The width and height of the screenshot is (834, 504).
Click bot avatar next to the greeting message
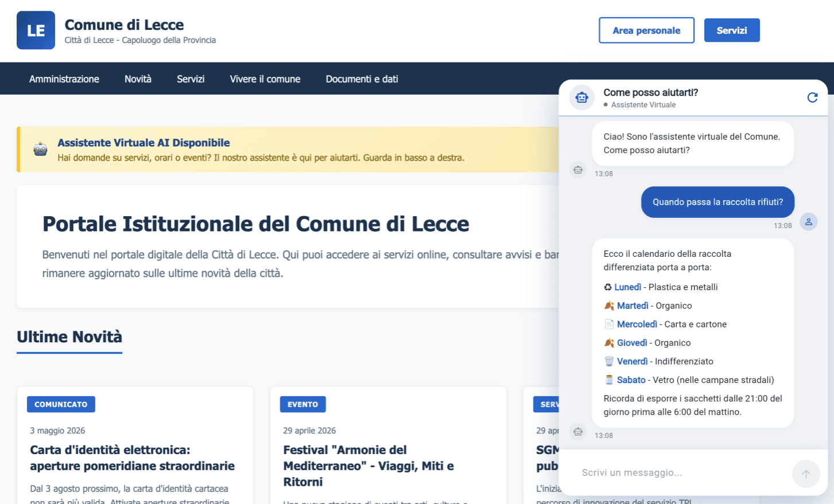[578, 170]
